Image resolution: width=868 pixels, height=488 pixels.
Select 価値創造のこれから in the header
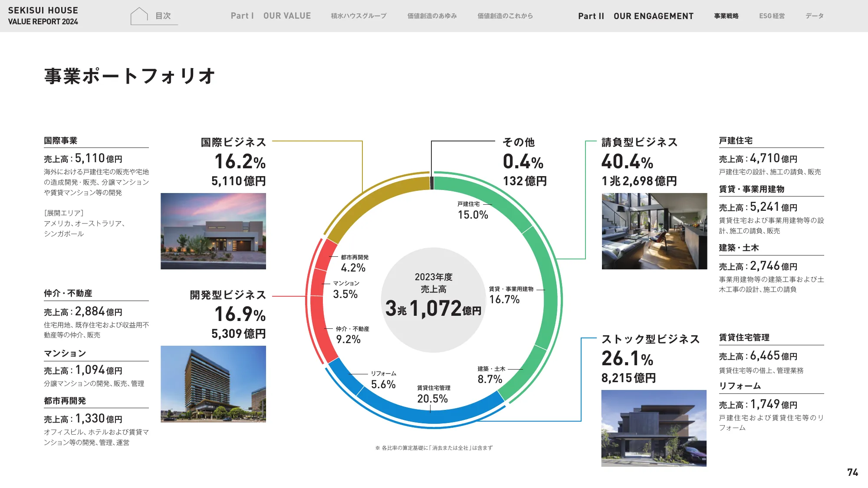pyautogui.click(x=505, y=16)
